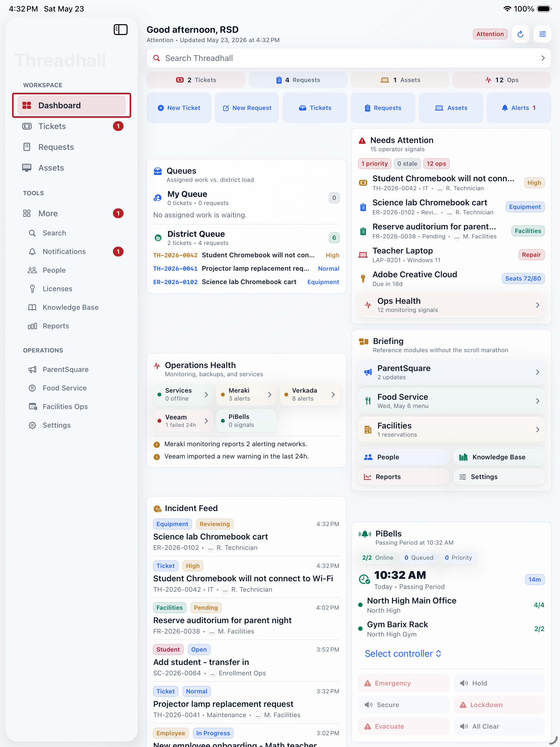Select the 1 Assets summary tab

click(400, 80)
